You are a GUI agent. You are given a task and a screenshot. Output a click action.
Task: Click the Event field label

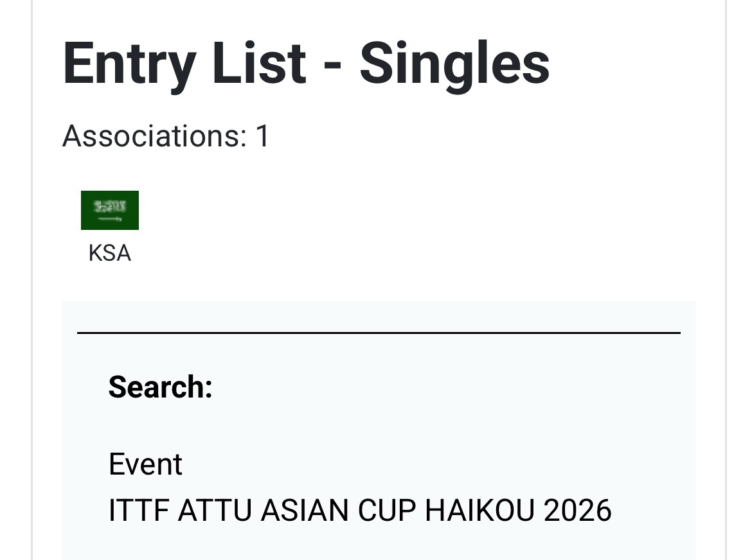click(145, 464)
